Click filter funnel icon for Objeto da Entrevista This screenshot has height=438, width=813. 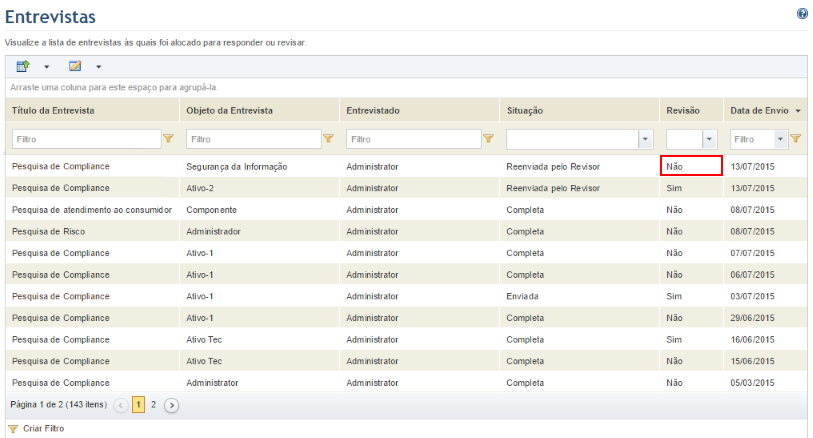coord(328,138)
